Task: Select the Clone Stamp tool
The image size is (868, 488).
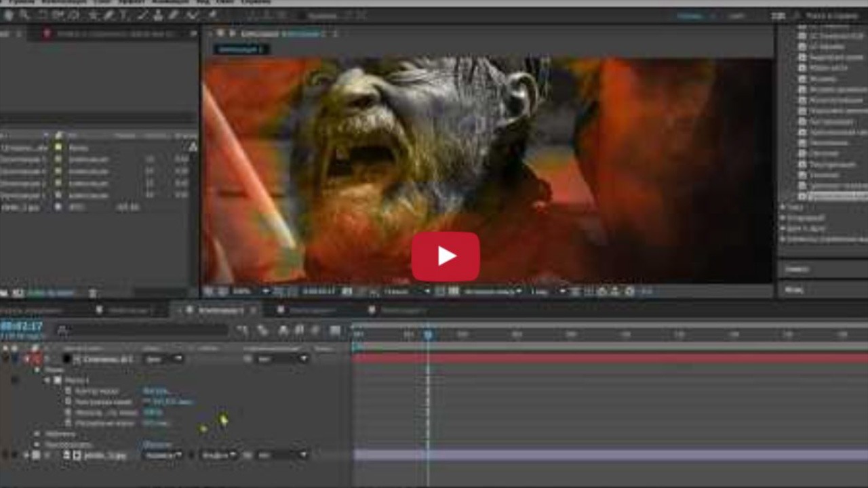Action: (x=158, y=14)
